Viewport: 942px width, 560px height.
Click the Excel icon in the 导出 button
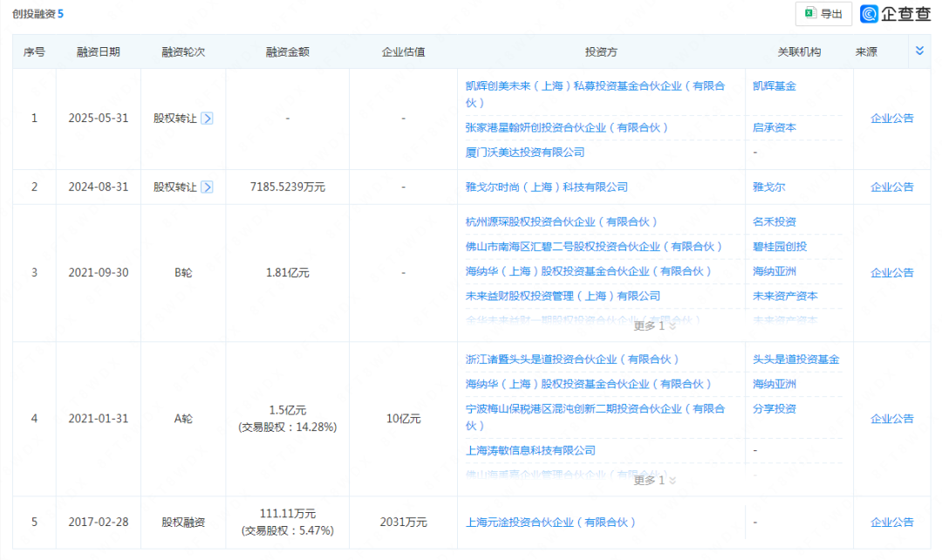810,13
